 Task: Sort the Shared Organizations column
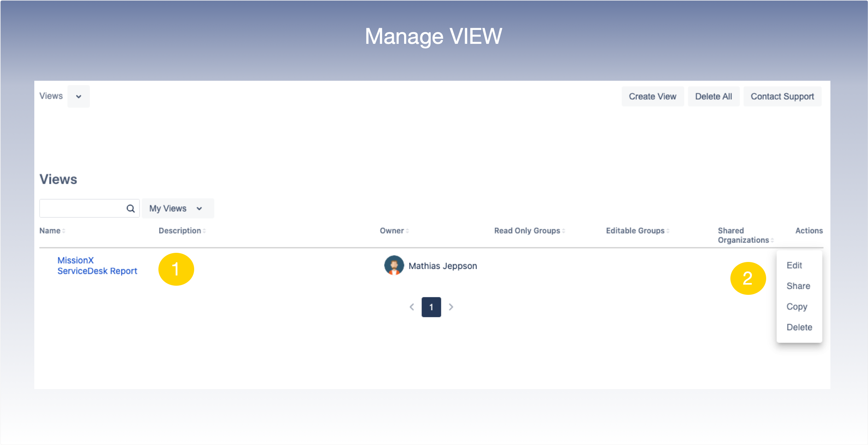772,240
